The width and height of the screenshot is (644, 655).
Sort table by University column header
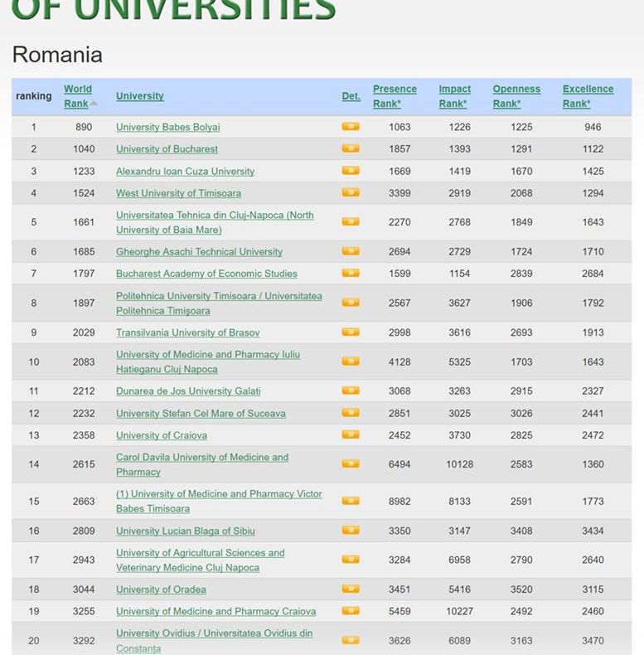(139, 96)
